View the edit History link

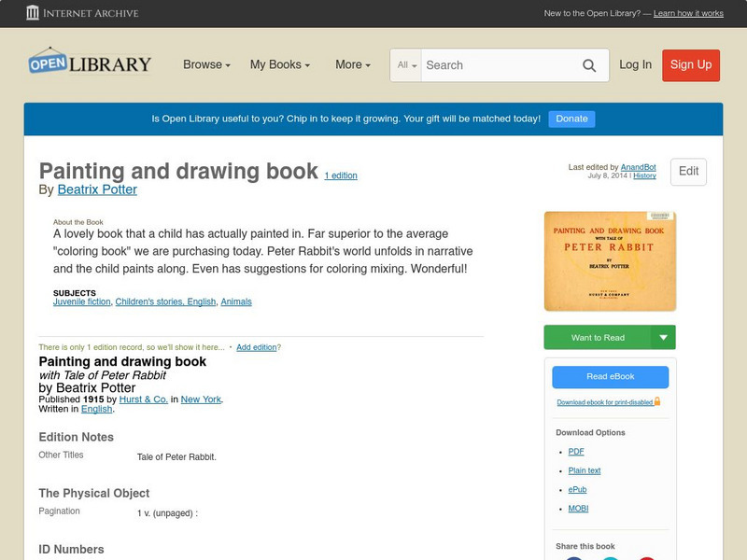pyautogui.click(x=643, y=175)
